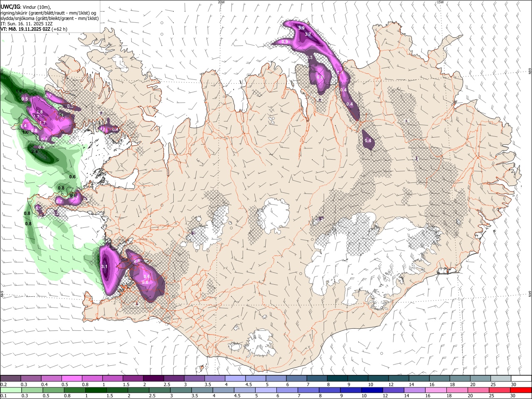This screenshot has height=399, width=532.
Task: Click the red rain-scale swatch between 25 and 30
Action: [x=500, y=390]
